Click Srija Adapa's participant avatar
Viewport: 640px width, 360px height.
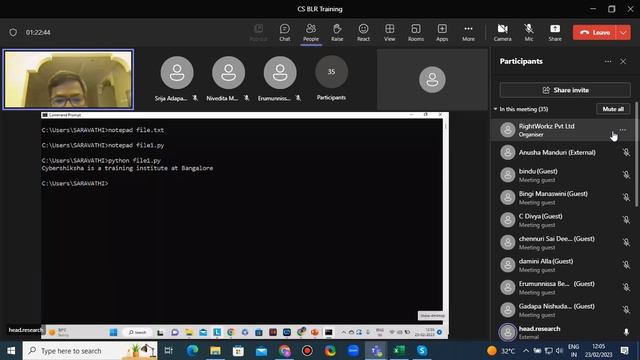tap(177, 73)
